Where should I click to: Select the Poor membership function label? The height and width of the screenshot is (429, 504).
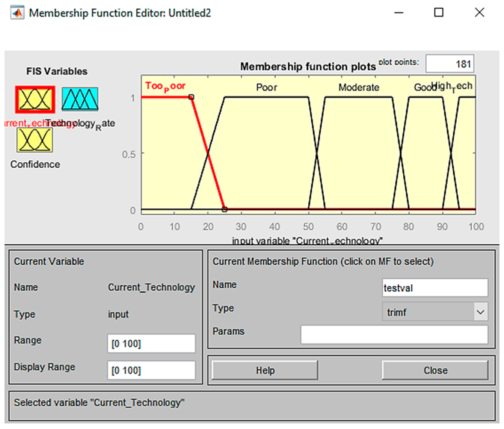266,88
